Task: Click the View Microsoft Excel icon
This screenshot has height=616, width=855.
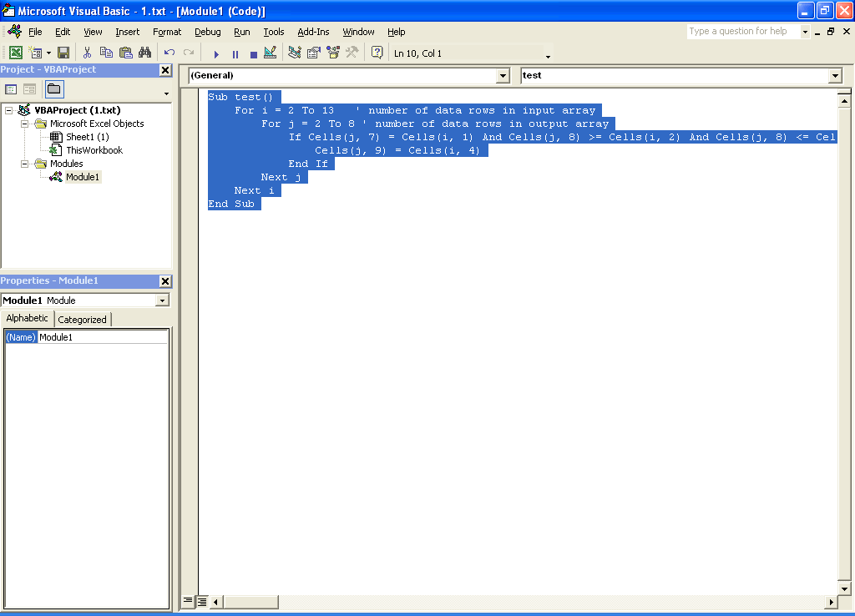Action: (x=15, y=53)
